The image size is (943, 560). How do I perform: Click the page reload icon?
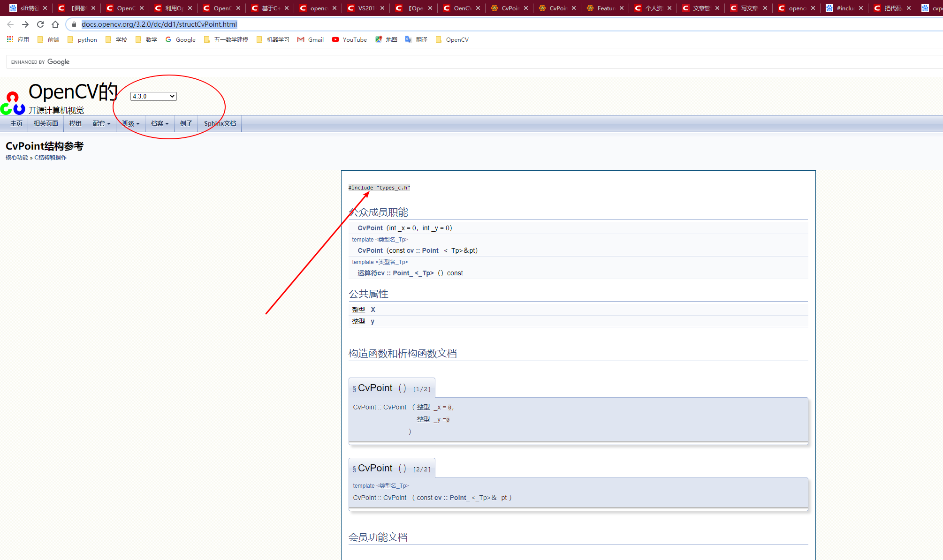40,24
